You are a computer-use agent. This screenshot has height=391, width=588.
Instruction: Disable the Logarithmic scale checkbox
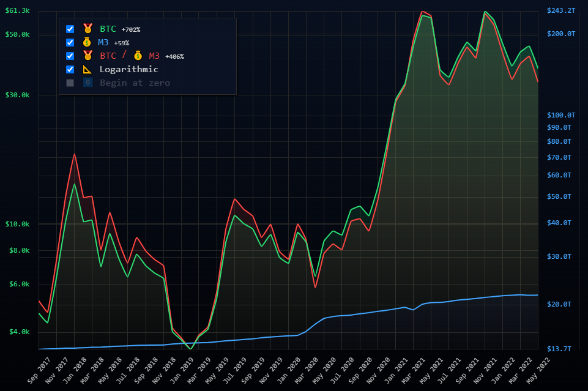click(x=70, y=69)
